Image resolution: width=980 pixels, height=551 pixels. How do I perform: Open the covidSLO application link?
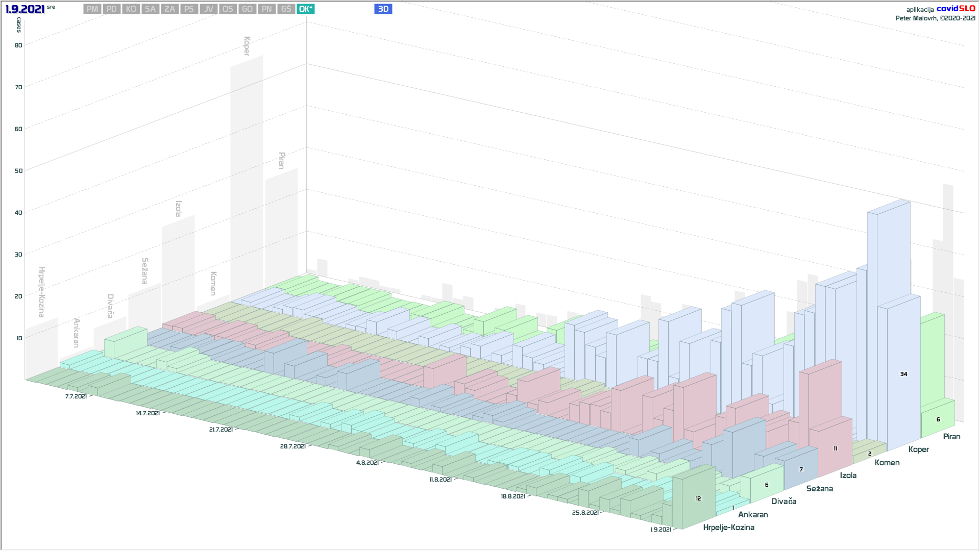click(955, 9)
